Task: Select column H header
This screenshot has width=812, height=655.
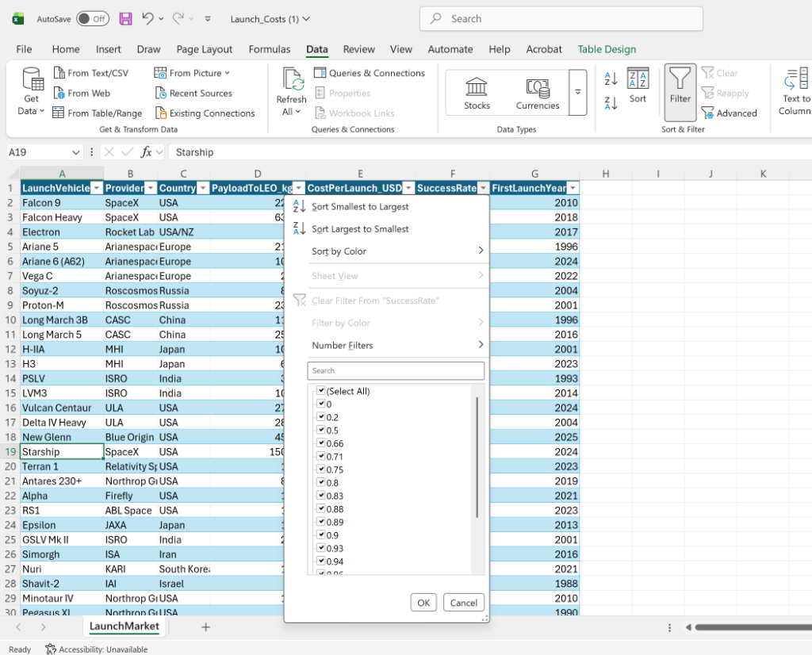Action: click(605, 174)
